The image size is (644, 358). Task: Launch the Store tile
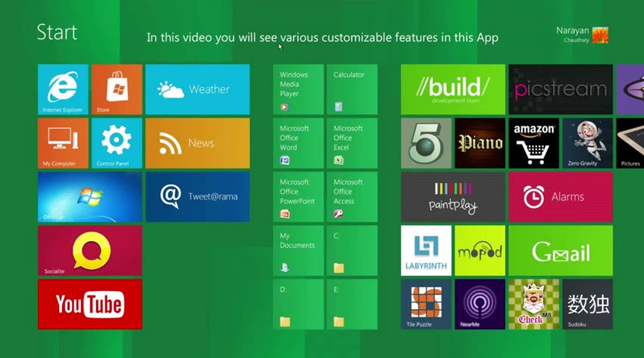(x=117, y=89)
